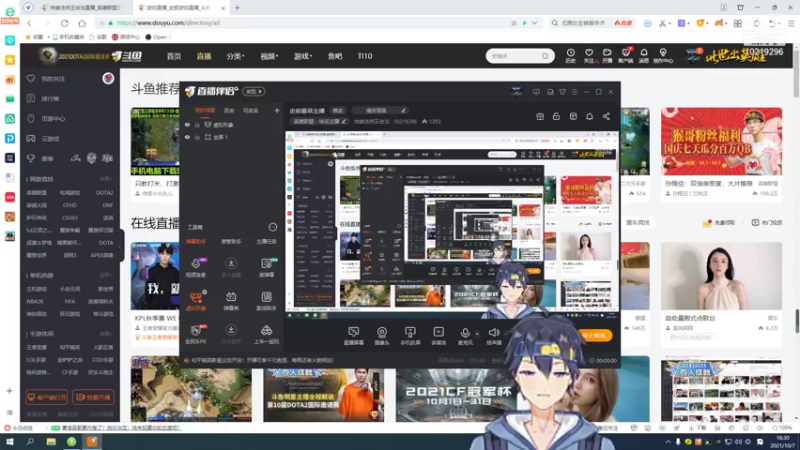The width and height of the screenshot is (800, 450).
Task: Expand the 游戏 dropdown in Douyu nav
Action: point(303,56)
